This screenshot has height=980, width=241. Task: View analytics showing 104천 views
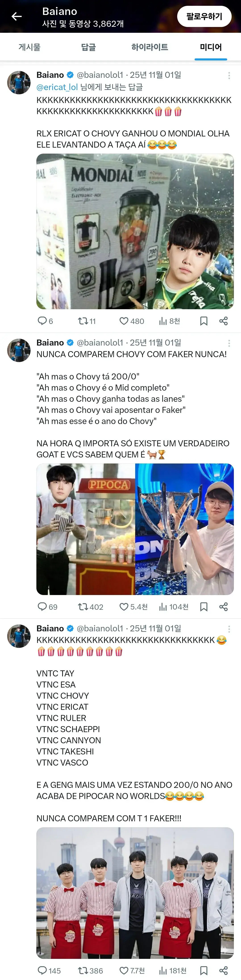174,607
